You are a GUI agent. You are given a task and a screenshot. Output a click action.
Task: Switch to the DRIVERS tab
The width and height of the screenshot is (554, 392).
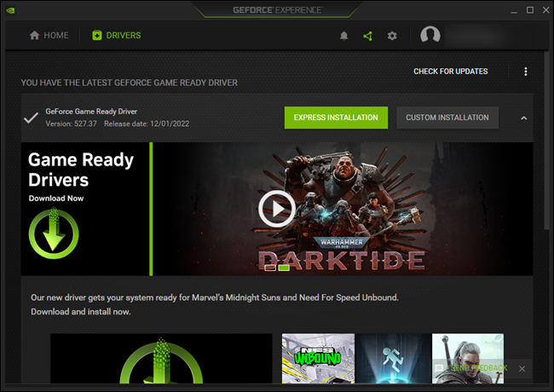(x=117, y=35)
